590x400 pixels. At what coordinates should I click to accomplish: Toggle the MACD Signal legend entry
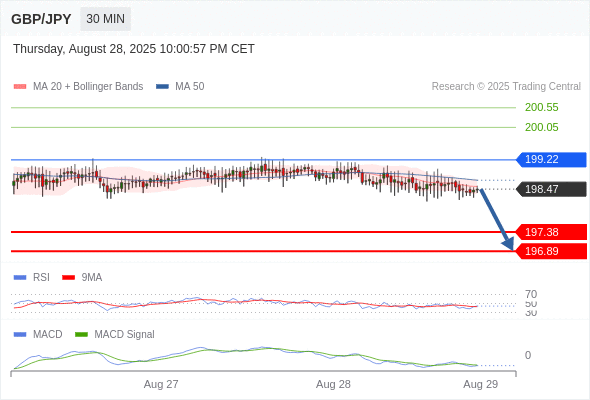[x=115, y=335]
